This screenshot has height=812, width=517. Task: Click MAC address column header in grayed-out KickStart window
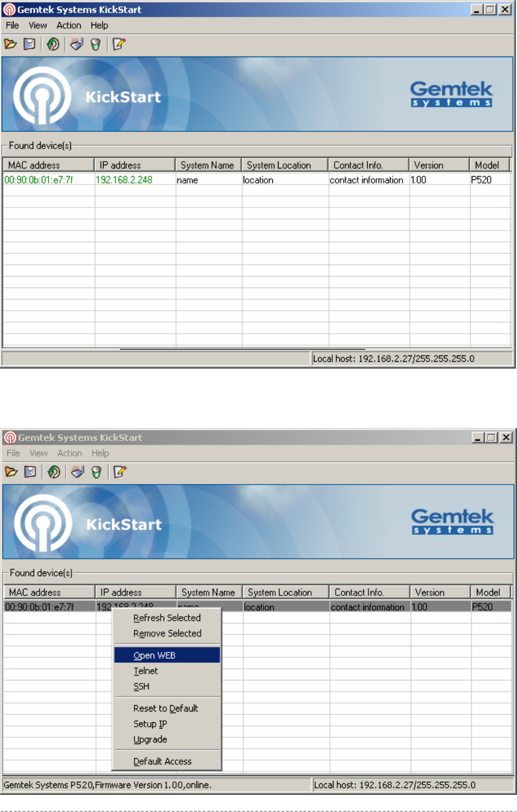coord(50,593)
